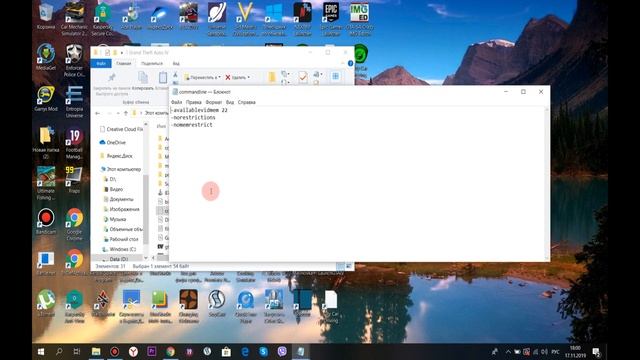Open Microsoft Edge from the taskbar
Image resolution: width=640 pixels, height=360 pixels.
tap(245, 351)
